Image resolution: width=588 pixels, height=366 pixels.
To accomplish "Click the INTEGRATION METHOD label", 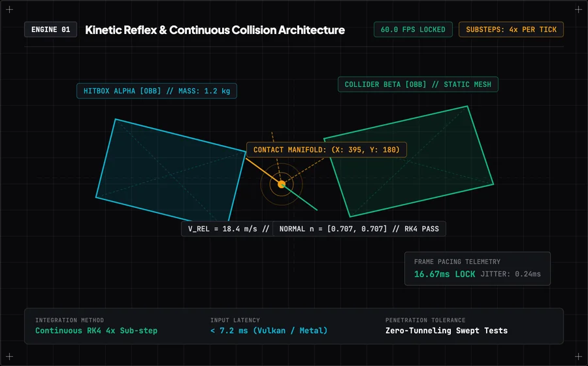I will [70, 320].
